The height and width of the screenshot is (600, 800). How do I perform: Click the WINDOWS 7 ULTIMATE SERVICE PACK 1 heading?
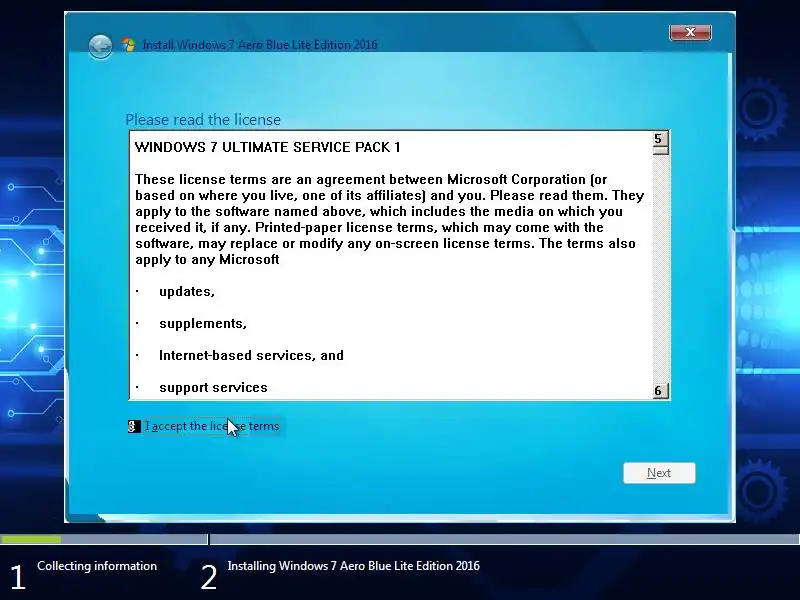[x=267, y=147]
